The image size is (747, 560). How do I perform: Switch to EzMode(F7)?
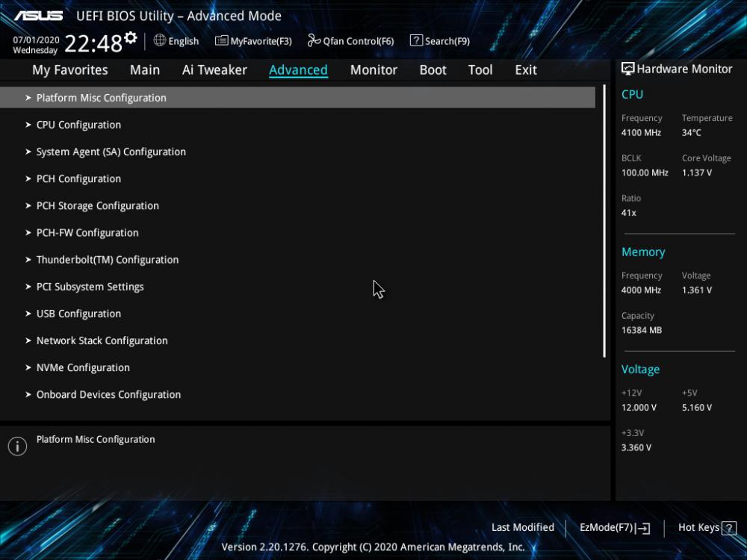(615, 528)
